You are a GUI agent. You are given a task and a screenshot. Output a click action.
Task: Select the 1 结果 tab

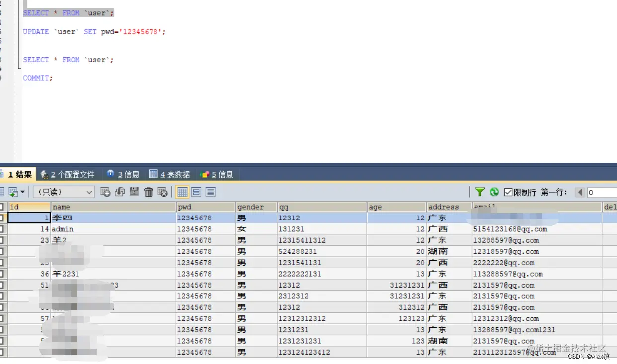point(17,174)
